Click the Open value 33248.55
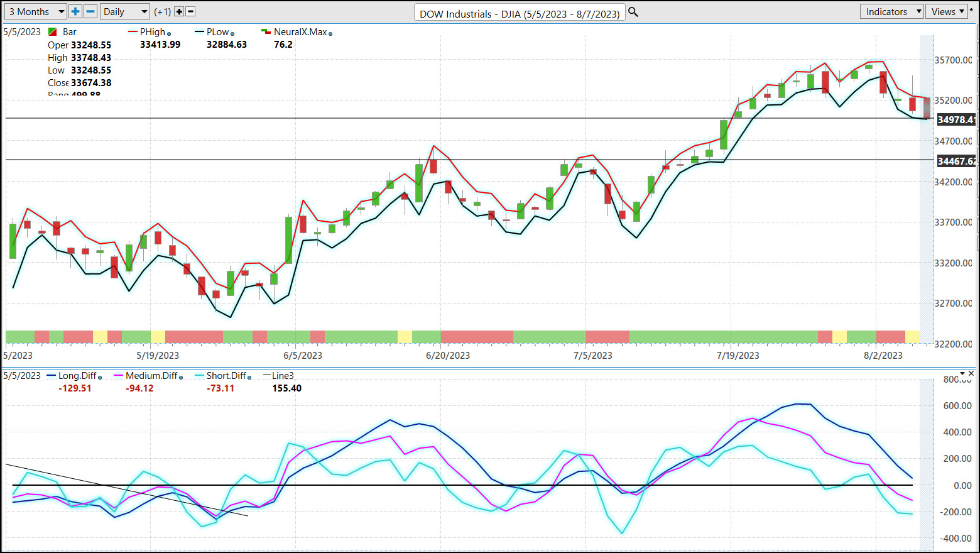This screenshot has width=980, height=553. pos(91,45)
